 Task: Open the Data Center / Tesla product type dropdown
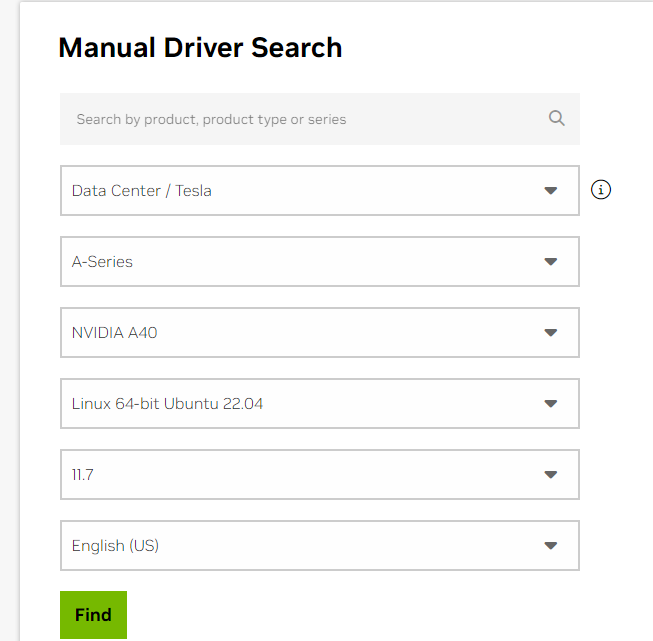point(320,191)
